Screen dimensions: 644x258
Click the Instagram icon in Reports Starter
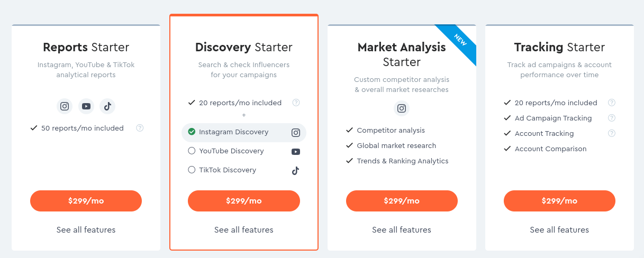[x=65, y=106]
